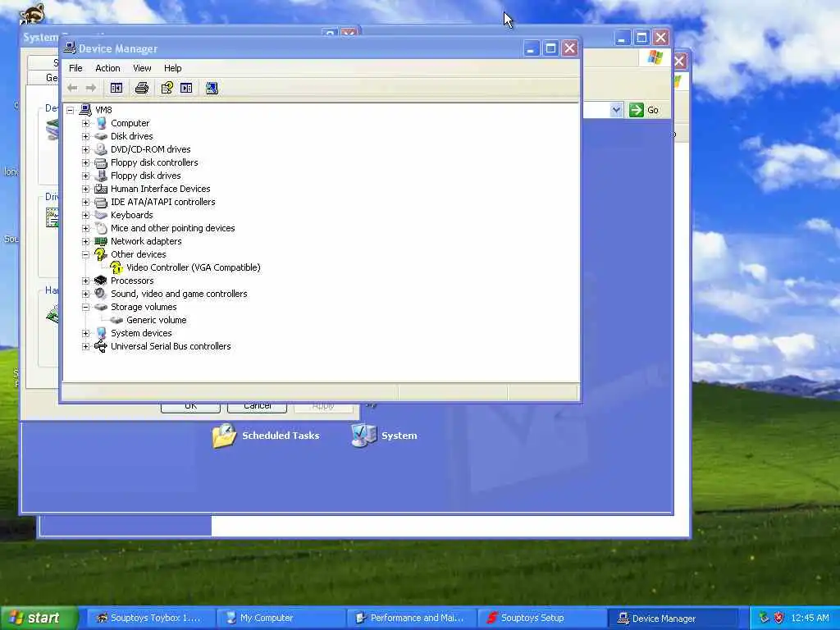840x630 pixels.
Task: Click the Storage volumes icon
Action: [x=101, y=307]
